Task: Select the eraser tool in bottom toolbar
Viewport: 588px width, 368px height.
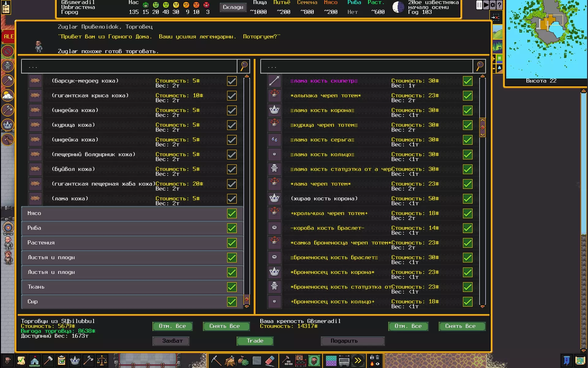Action: [270, 361]
